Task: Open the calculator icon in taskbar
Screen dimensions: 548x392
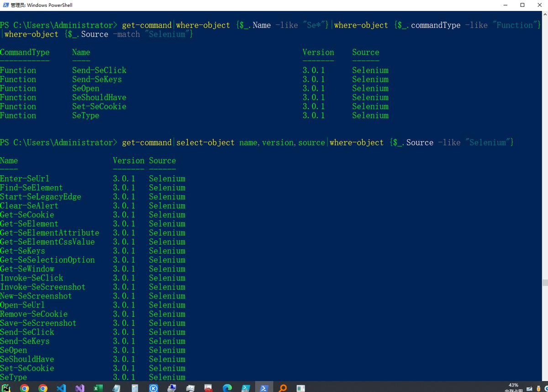Action: click(135, 388)
